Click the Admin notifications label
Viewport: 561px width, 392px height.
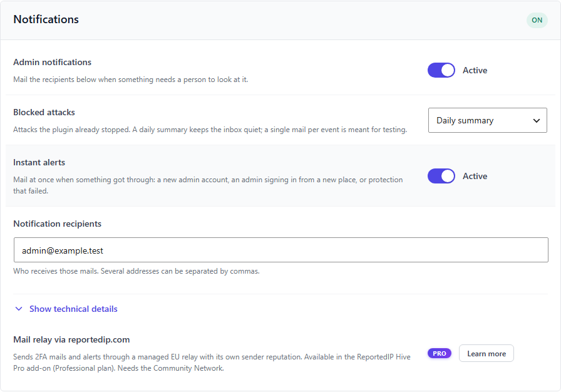pos(52,62)
